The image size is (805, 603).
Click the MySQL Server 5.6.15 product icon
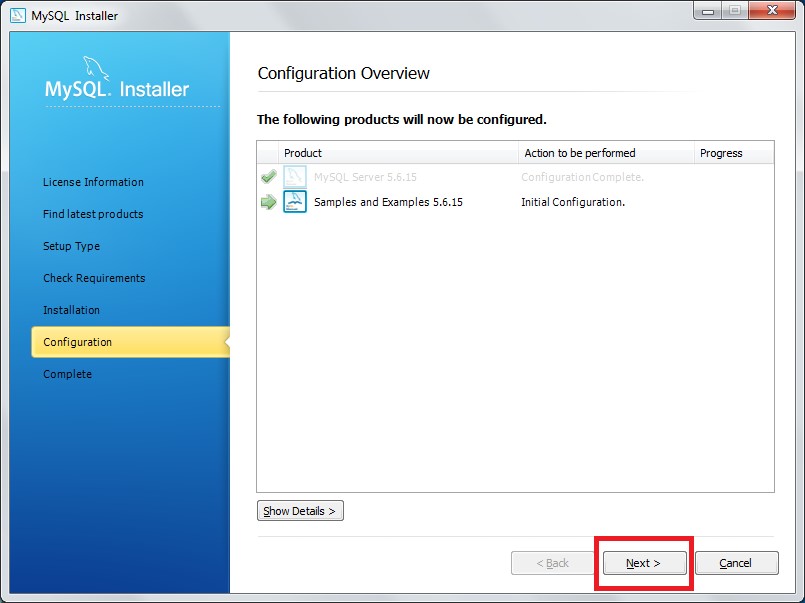point(295,177)
